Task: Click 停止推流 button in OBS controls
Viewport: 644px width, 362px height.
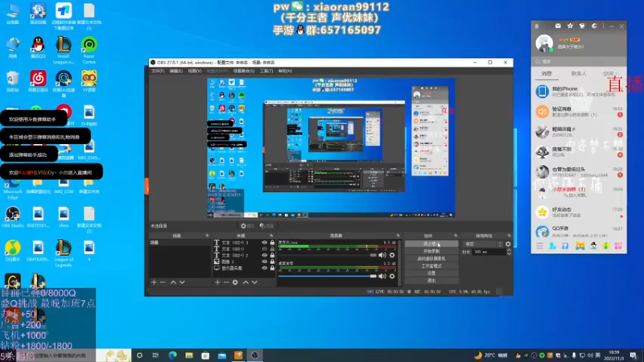Action: pyautogui.click(x=431, y=244)
